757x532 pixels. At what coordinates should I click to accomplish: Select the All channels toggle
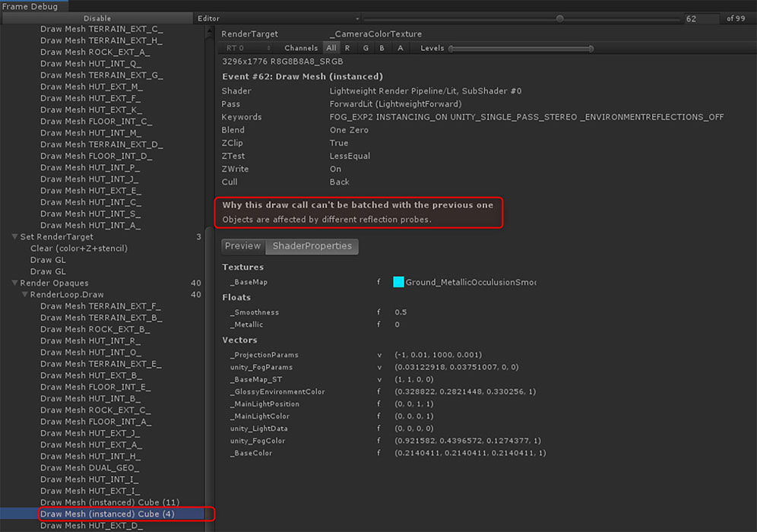point(331,48)
